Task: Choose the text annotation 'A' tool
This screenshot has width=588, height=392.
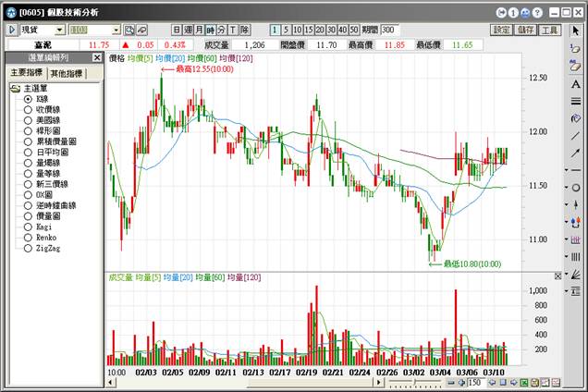Action: 576,83
